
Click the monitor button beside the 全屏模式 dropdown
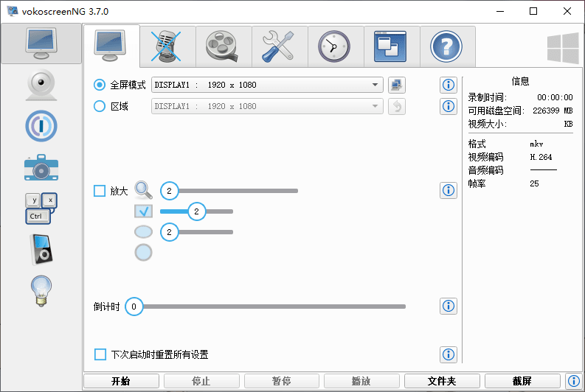click(397, 85)
